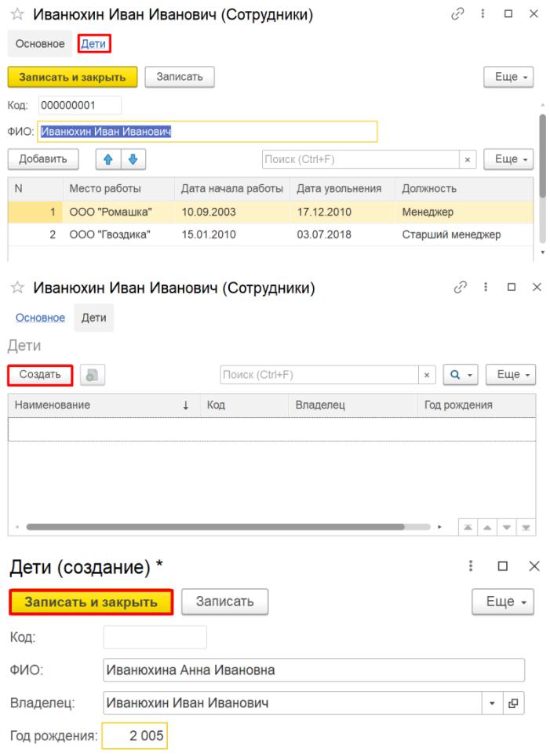Switch to highlighted Дети tab link
This screenshot has width=550, height=756.
pos(93,44)
